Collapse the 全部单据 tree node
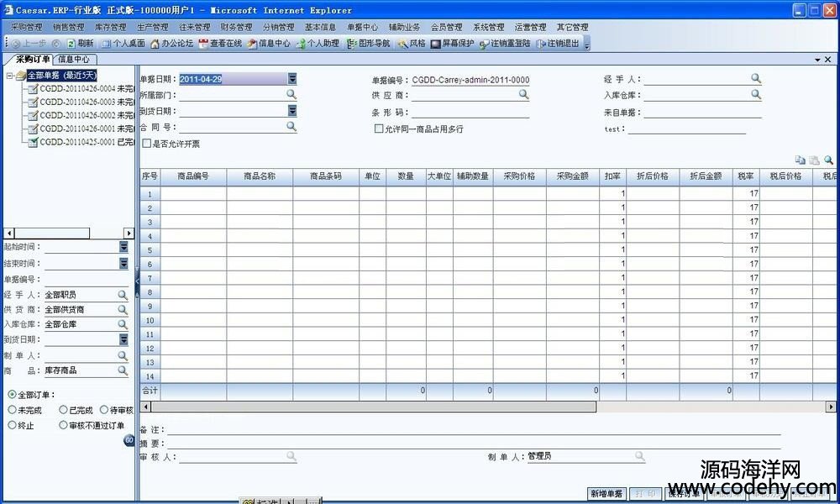840x504 pixels. click(x=9, y=76)
